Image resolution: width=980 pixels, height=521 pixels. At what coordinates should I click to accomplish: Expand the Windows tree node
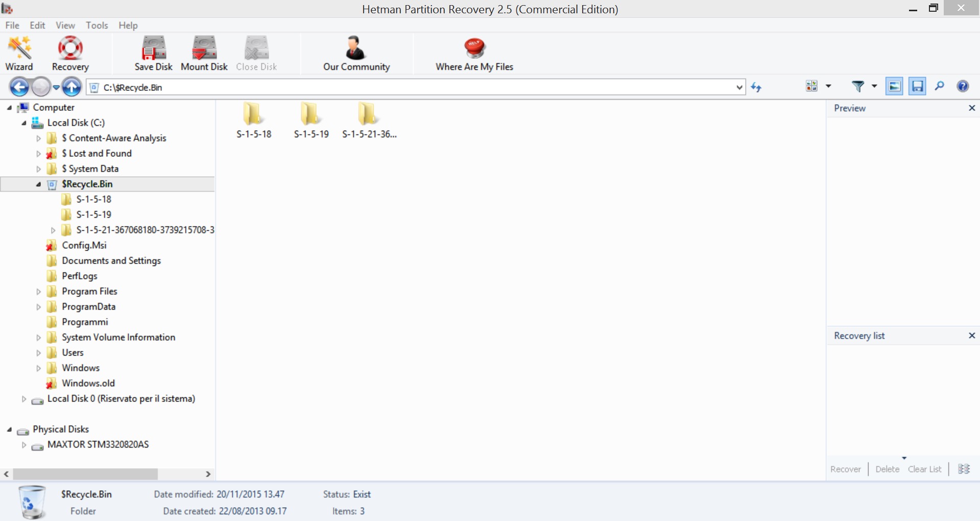click(38, 368)
